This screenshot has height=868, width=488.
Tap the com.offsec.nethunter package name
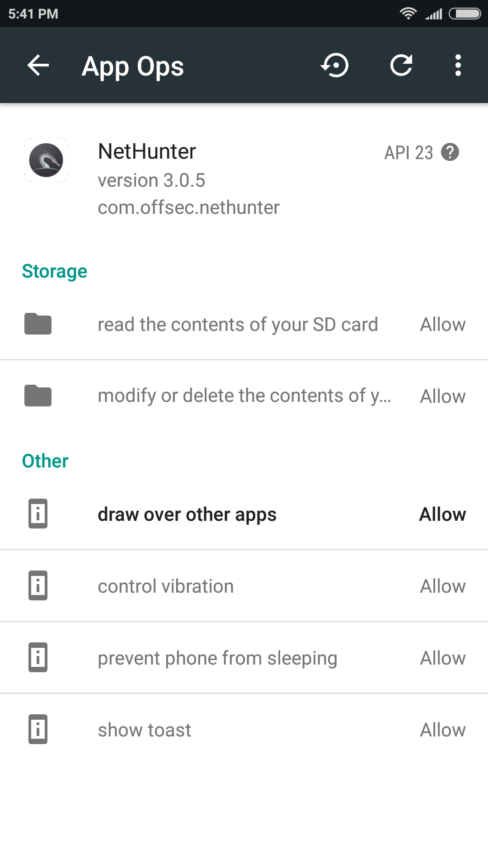click(x=188, y=208)
